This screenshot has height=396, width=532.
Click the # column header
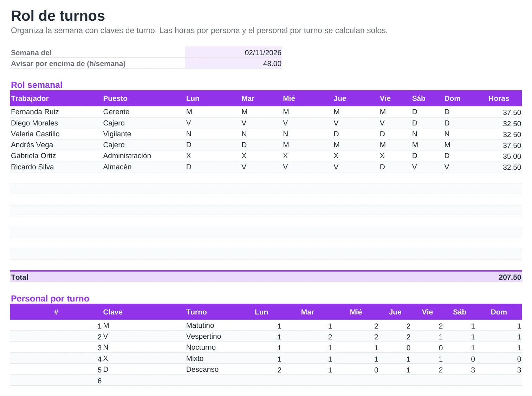(x=56, y=312)
